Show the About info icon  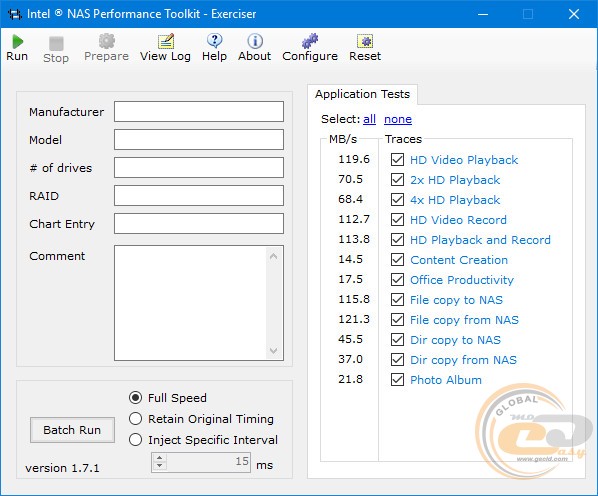click(255, 41)
